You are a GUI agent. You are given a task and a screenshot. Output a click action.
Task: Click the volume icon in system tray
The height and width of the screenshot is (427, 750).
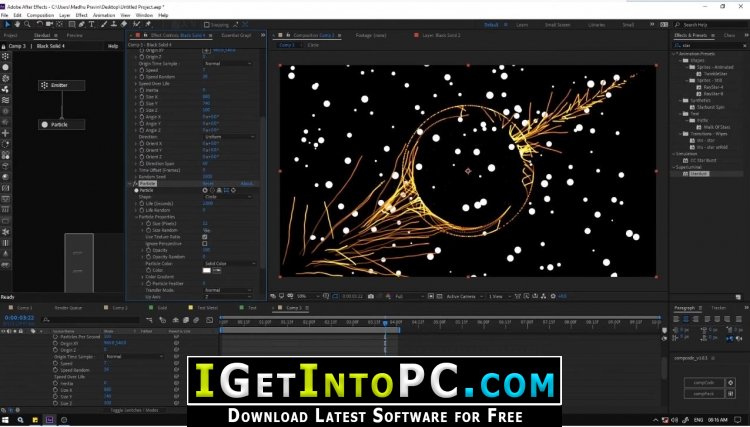click(x=675, y=420)
